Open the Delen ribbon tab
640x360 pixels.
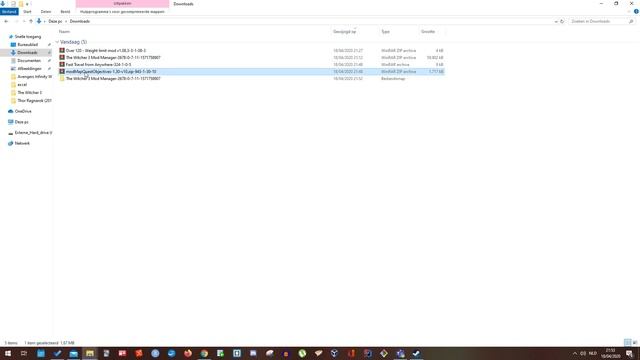click(x=46, y=12)
